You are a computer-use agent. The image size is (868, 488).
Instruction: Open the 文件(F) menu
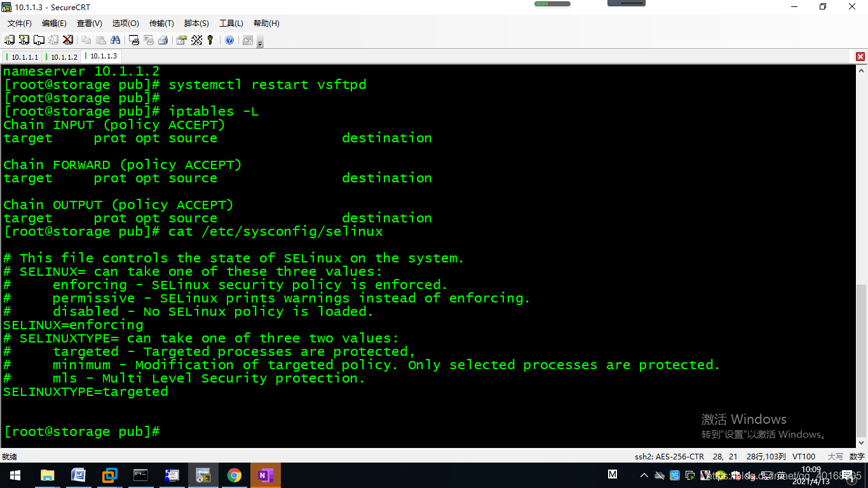(20, 24)
